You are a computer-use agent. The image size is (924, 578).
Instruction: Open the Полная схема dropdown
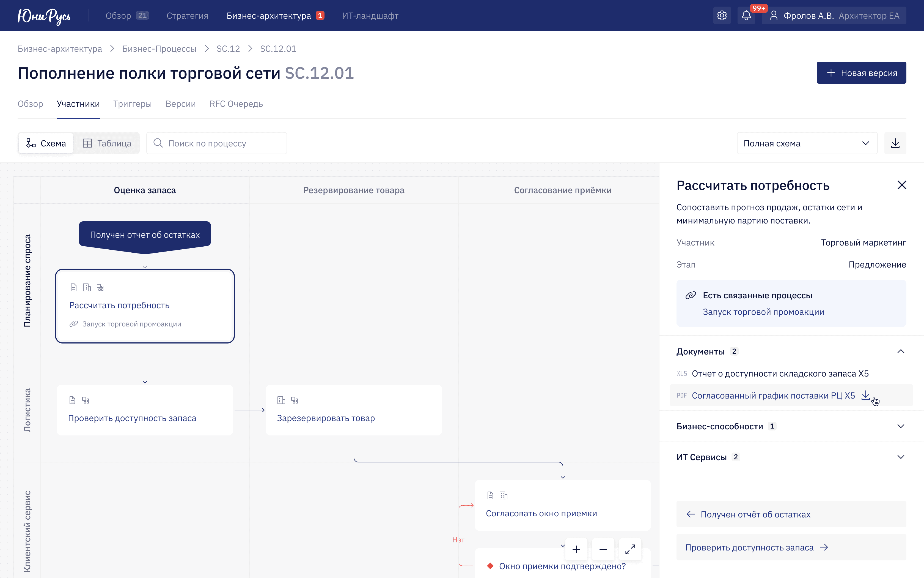807,143
